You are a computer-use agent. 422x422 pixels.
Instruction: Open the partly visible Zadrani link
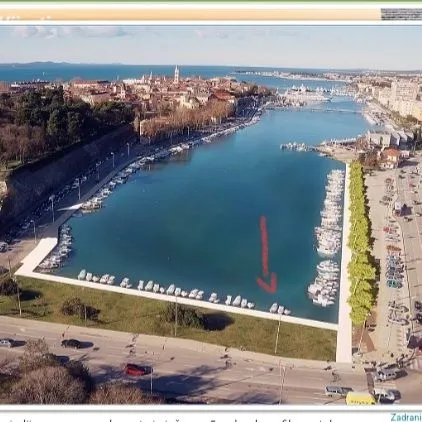pyautogui.click(x=406, y=417)
